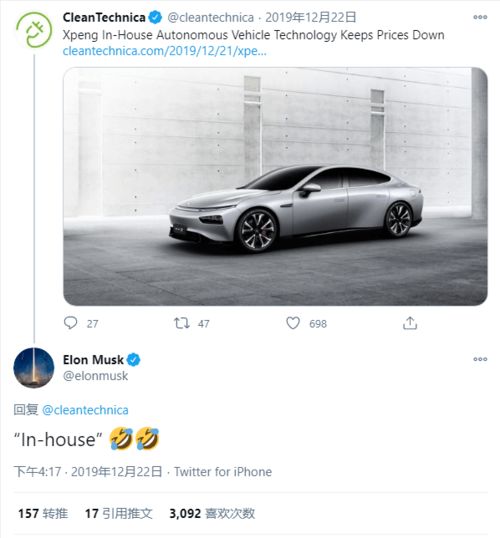This screenshot has height=538, width=500.
Task: Expand the CleanTechnica tweet's three-dot menu
Action: pos(480,17)
